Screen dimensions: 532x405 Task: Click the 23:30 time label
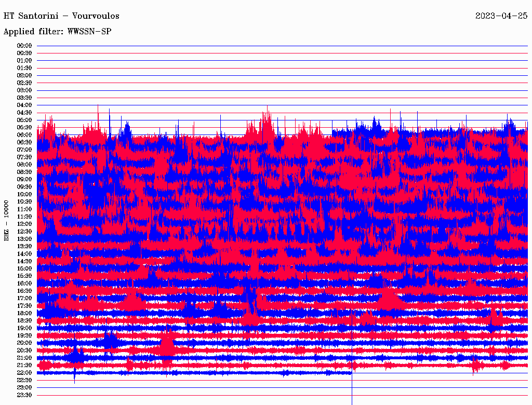24,395
